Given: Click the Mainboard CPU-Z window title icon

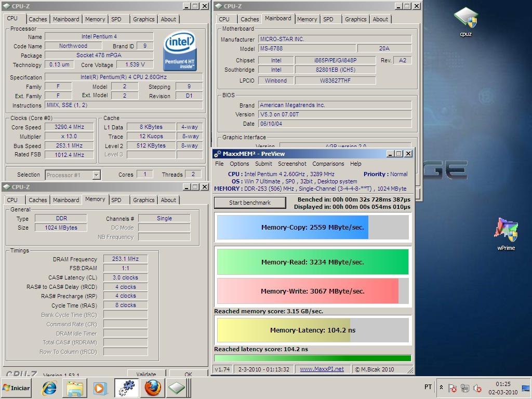Looking at the screenshot, I should [x=219, y=6].
